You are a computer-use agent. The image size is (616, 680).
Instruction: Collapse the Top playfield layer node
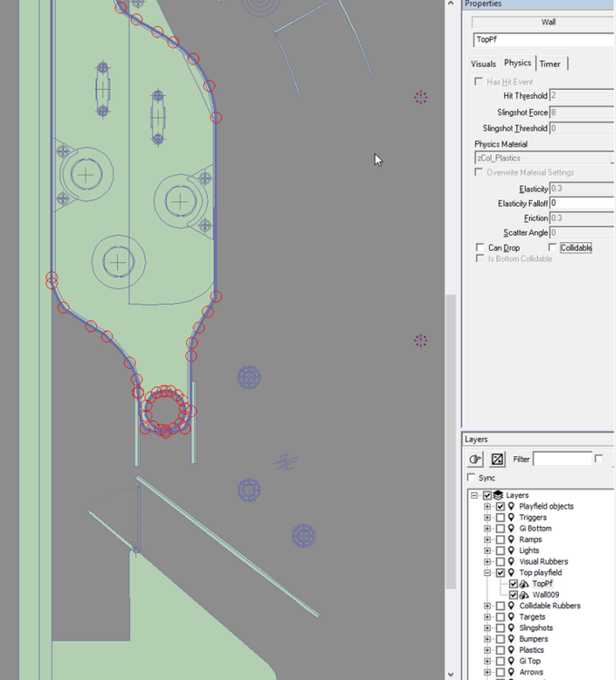[487, 572]
